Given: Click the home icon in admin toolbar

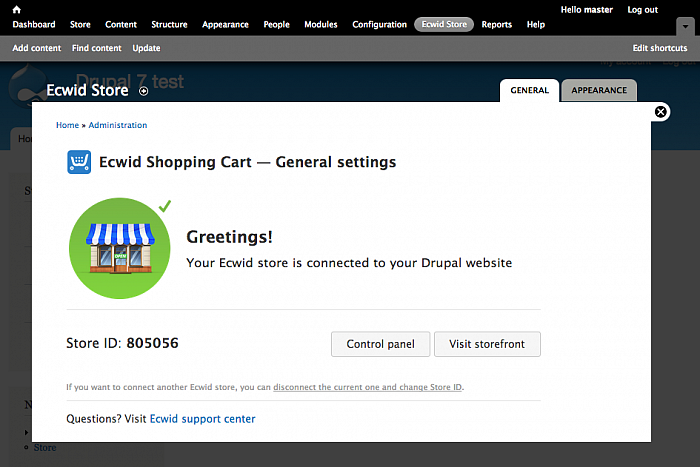Looking at the screenshot, I should [17, 9].
